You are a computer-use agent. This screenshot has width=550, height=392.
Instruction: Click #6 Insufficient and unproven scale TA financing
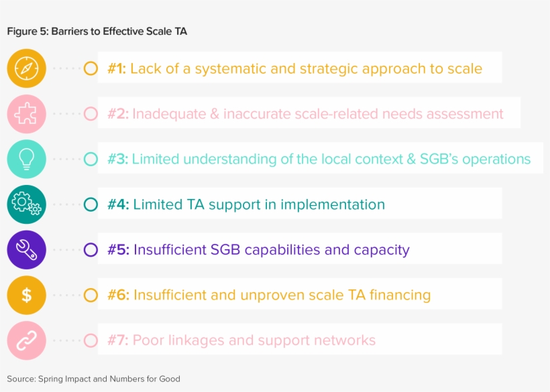coord(269,295)
